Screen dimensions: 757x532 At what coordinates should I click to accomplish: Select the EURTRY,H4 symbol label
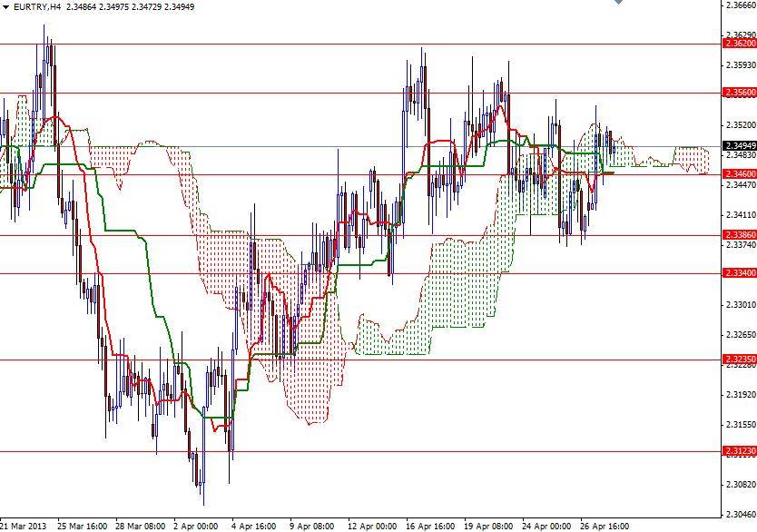point(38,6)
